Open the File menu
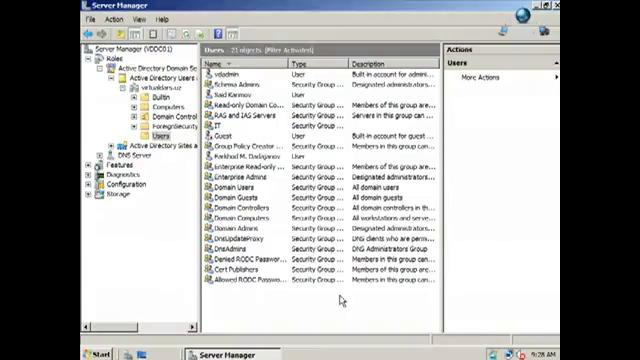The height and width of the screenshot is (360, 640). click(90, 19)
